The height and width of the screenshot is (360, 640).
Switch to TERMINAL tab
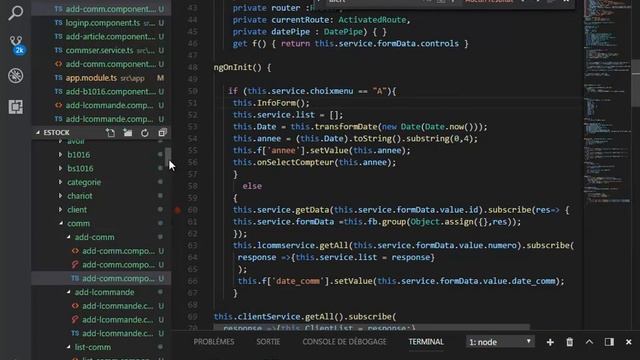pos(426,342)
